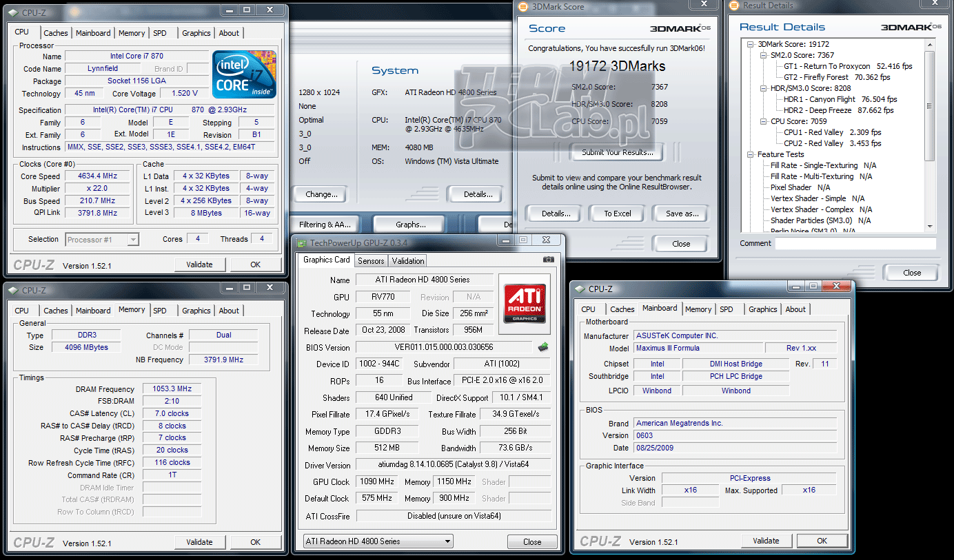The height and width of the screenshot is (560, 954).
Task: Collapse the HDR/SM3.0 Score: 8208 node
Action: coord(763,88)
